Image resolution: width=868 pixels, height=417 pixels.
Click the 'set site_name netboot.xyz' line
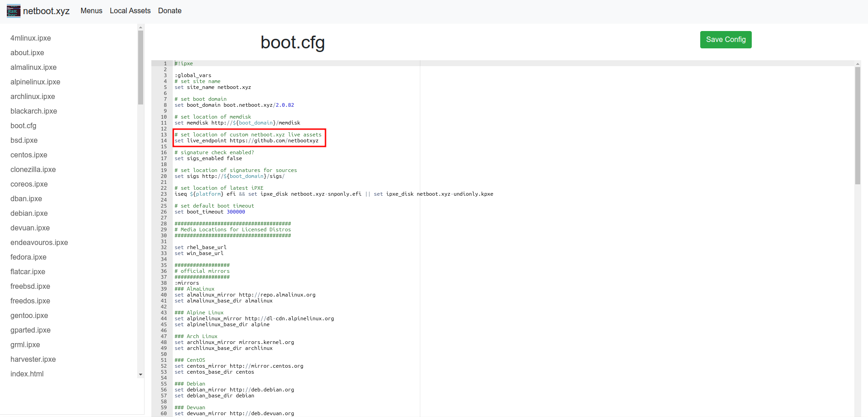point(213,87)
